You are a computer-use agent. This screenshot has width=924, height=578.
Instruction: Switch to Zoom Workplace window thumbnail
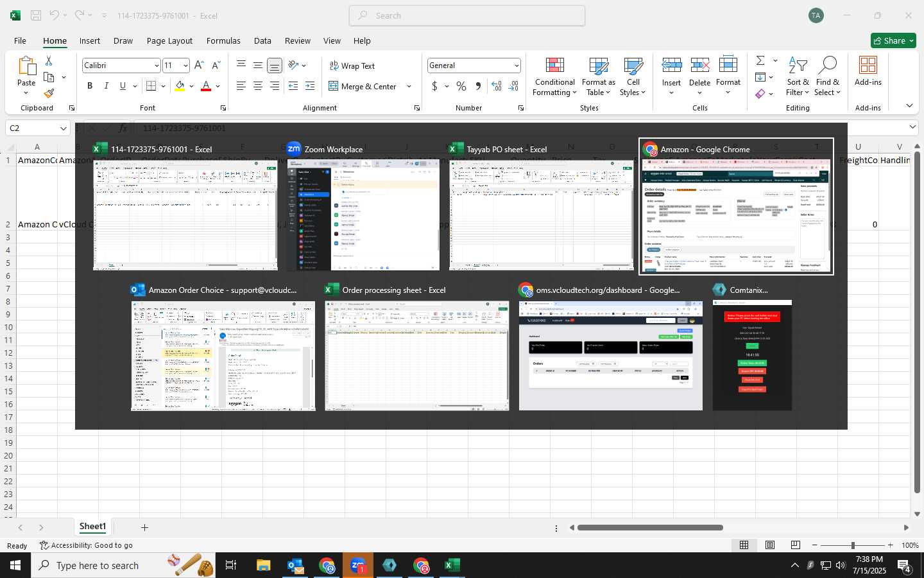click(x=363, y=206)
